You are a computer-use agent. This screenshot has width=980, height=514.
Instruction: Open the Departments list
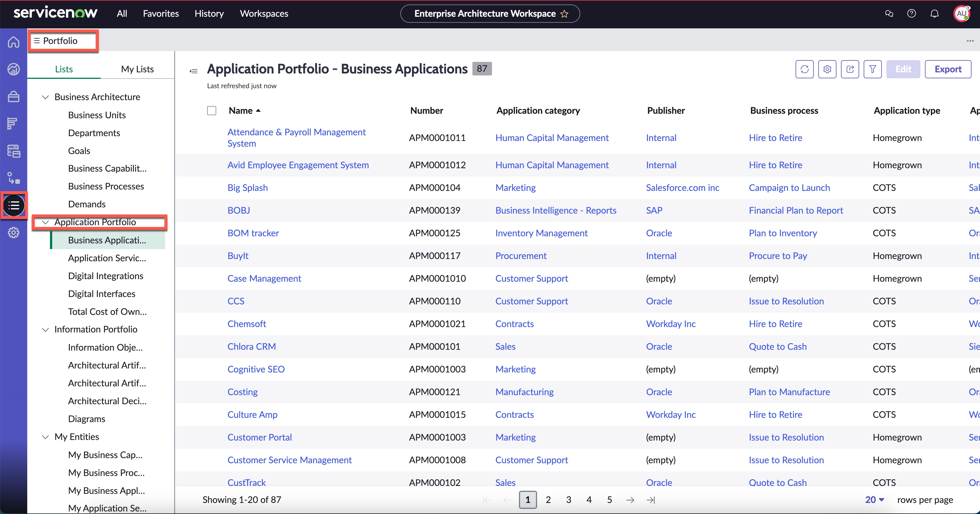pyautogui.click(x=94, y=133)
